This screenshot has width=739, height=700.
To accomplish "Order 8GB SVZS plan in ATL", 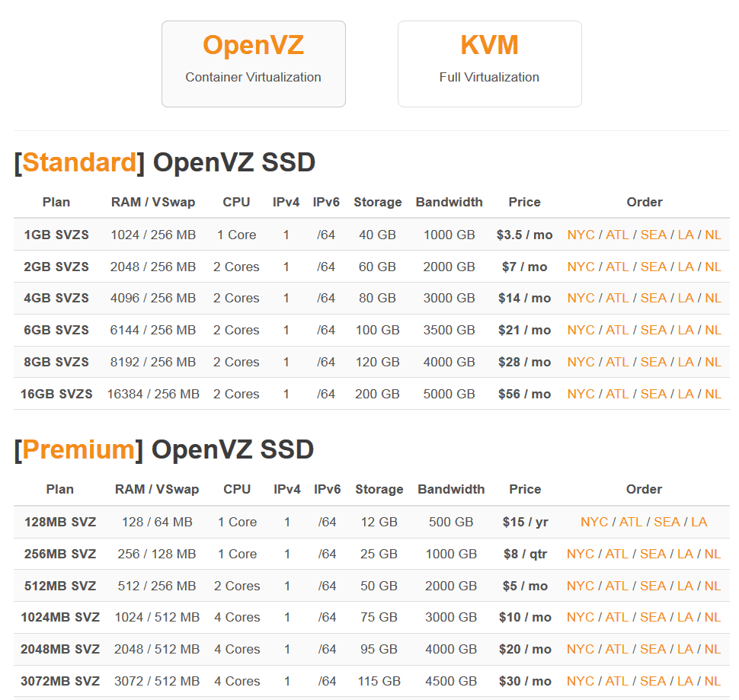I will 617,362.
